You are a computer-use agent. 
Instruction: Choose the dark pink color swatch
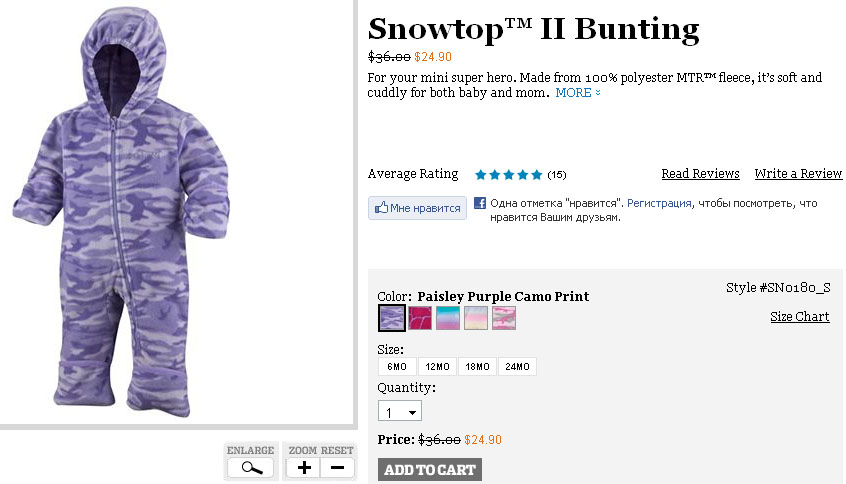click(x=420, y=318)
